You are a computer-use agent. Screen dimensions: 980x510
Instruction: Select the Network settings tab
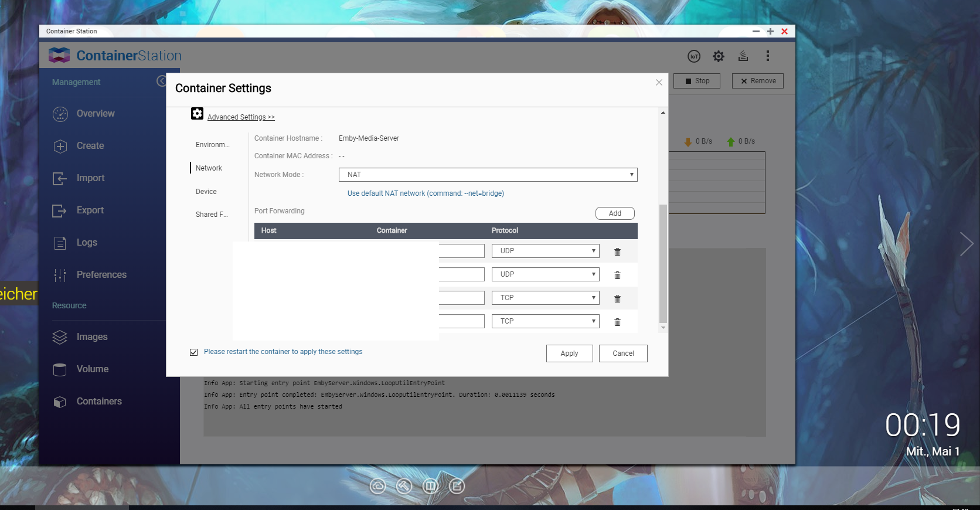point(209,168)
